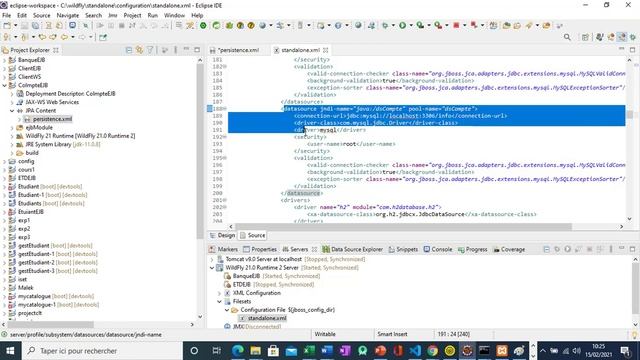
Task: Click Eclipse icon in Windows taskbar
Action: click(467, 351)
